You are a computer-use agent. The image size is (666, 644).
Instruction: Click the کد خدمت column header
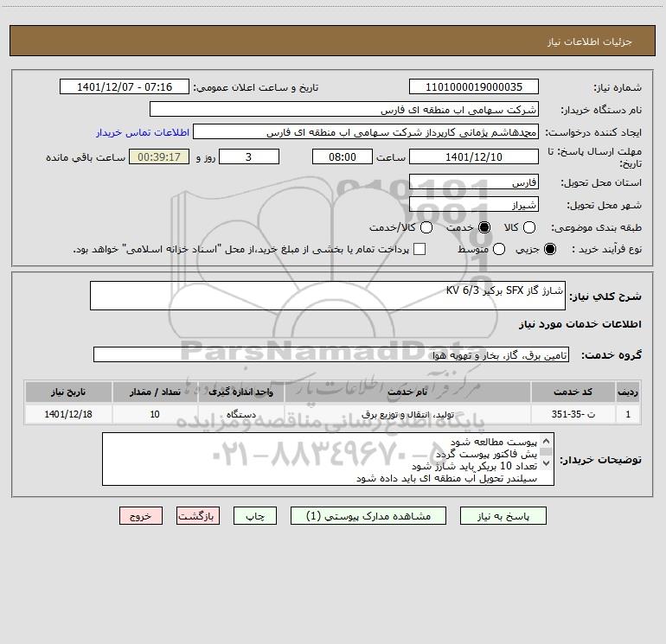pos(573,392)
